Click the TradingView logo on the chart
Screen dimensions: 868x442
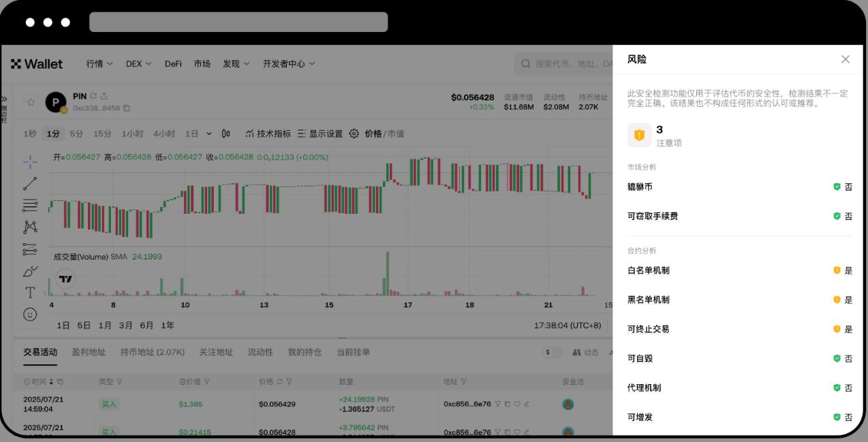click(65, 278)
